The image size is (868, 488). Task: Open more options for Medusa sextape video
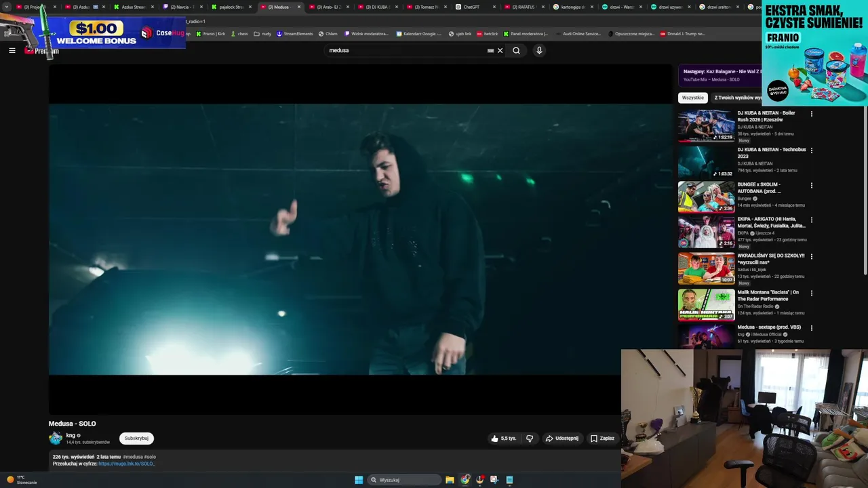[x=811, y=328]
